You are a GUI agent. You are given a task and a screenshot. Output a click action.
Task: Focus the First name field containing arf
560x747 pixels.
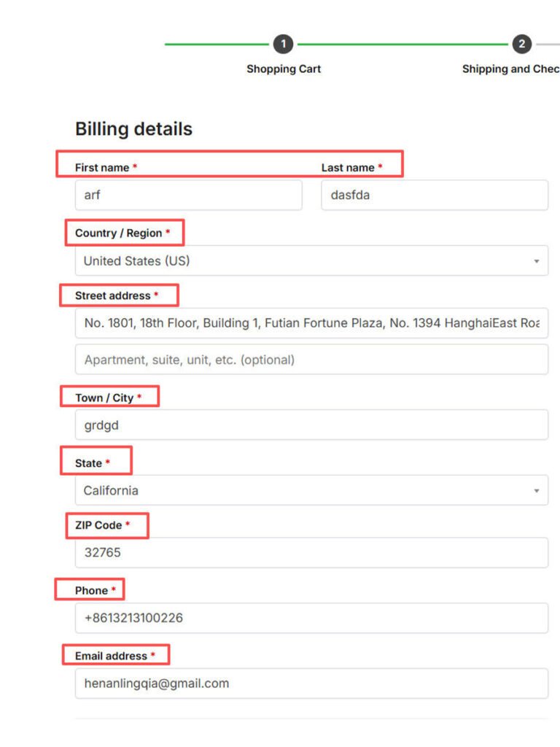[188, 196]
